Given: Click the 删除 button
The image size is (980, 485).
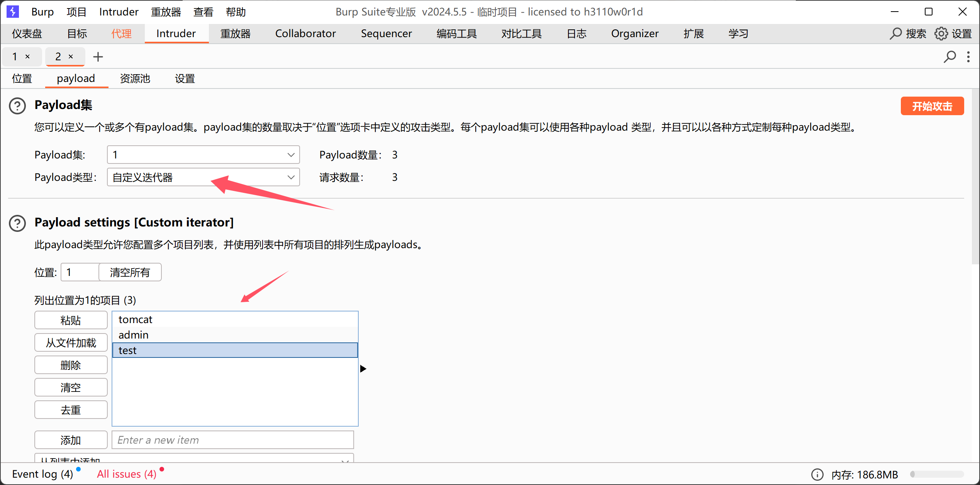Looking at the screenshot, I should [x=71, y=365].
